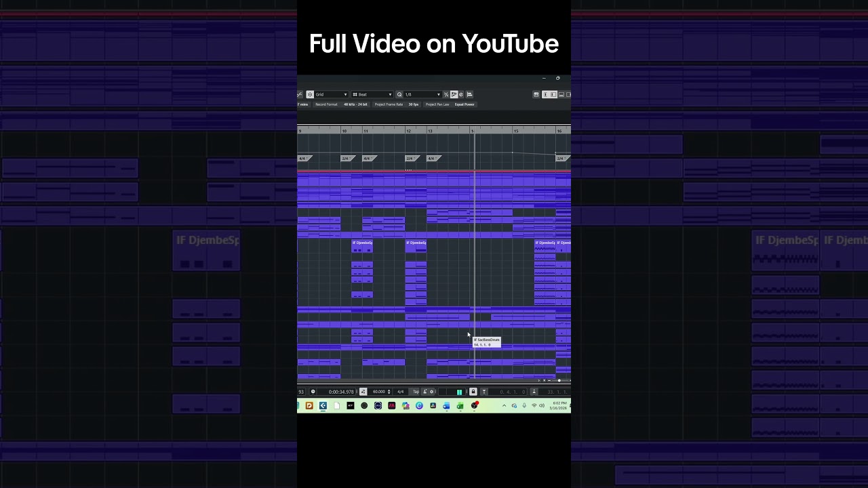Viewport: 868px width, 488px height.
Task: Select the 4/4 signature marker at bar 13
Action: pos(433,159)
